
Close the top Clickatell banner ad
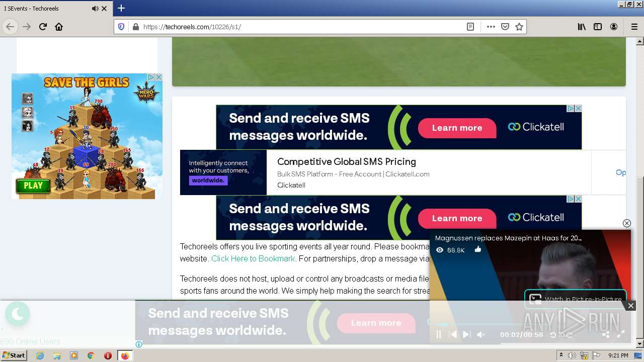(x=579, y=108)
